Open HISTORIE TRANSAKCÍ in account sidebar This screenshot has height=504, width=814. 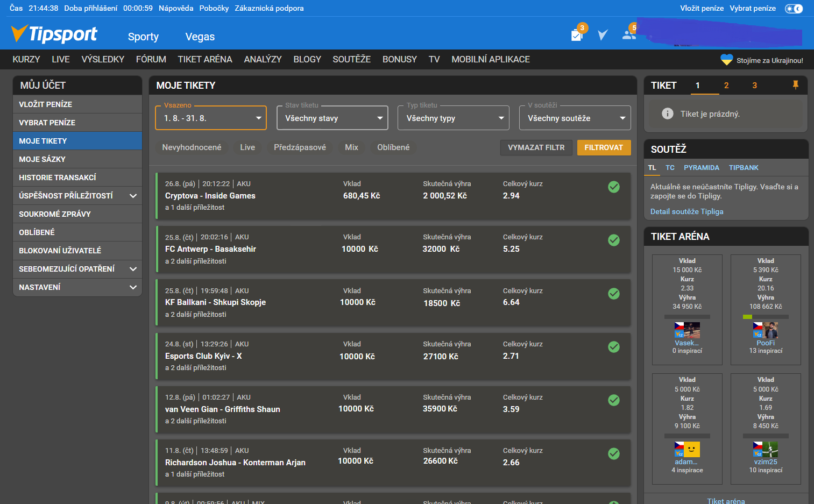click(x=77, y=178)
